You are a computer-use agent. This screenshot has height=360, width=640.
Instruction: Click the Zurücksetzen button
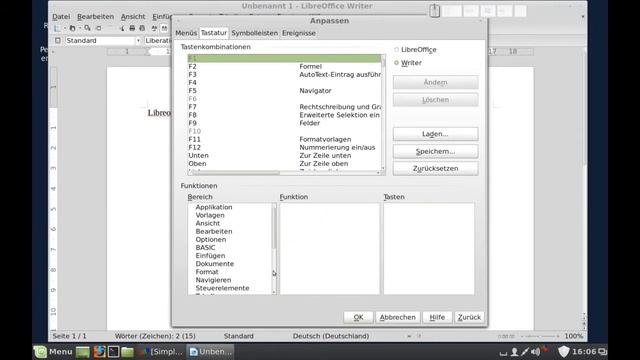coord(435,169)
